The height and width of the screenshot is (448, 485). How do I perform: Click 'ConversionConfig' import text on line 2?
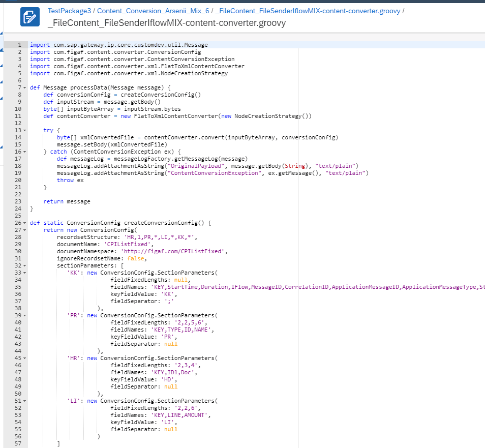tap(174, 52)
